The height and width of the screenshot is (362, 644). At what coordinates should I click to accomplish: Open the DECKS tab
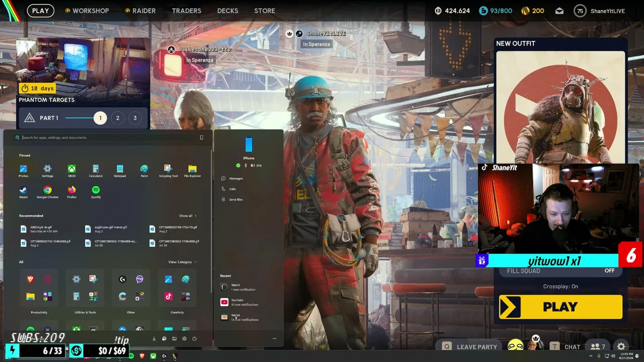pos(227,11)
